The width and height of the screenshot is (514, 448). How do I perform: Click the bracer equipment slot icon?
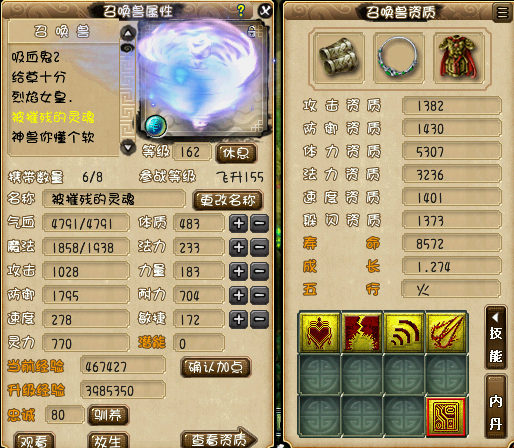(338, 58)
